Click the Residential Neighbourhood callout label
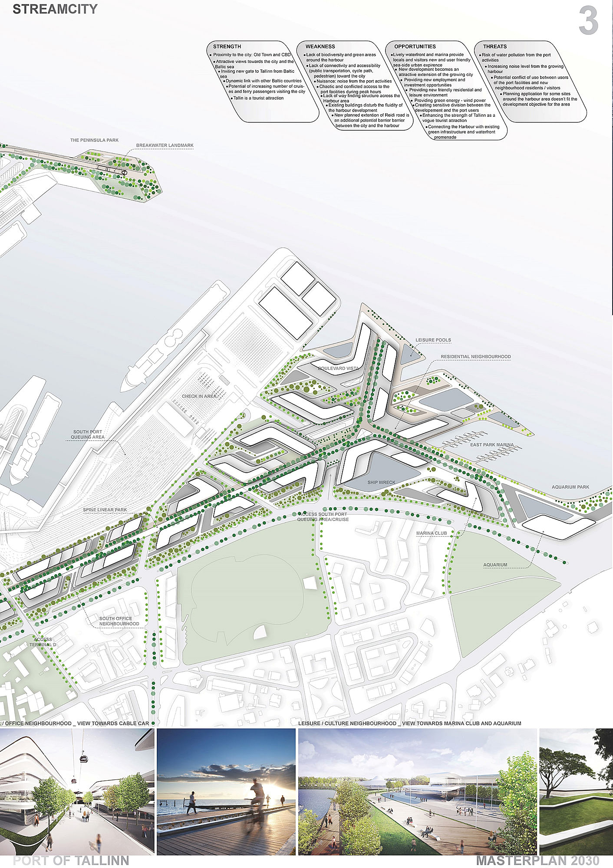Viewport: 613px width, 868px height. point(475,357)
